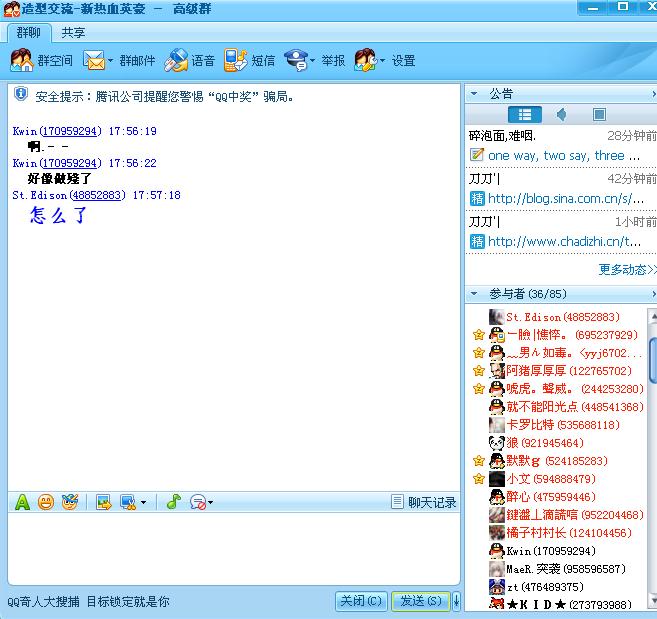Open the 设置 settings icon
Screen dimensions: 657x619
[x=366, y=60]
